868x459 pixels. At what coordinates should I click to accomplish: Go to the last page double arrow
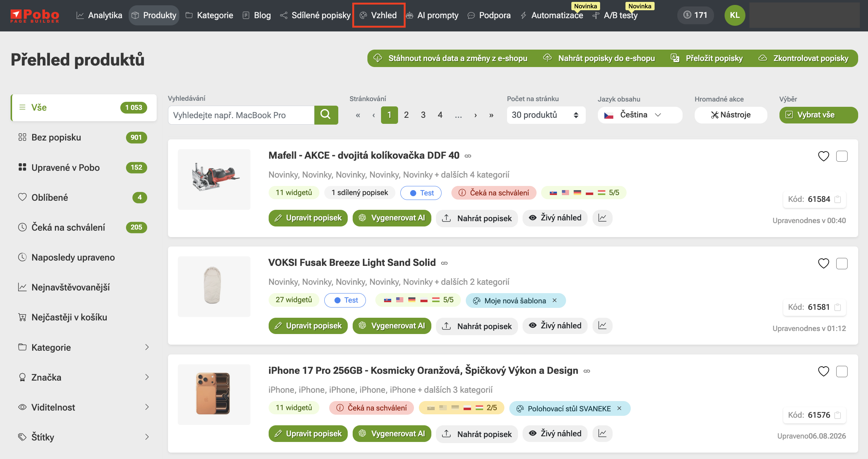click(x=491, y=115)
